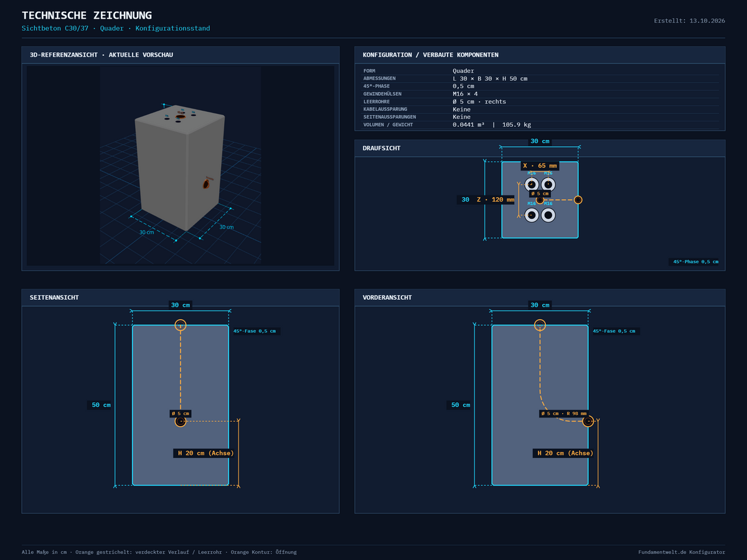Click the '45°-Fase 0,5 cm' note in Seitenansicht
Viewport: 747px width, 560px height.
click(x=255, y=331)
